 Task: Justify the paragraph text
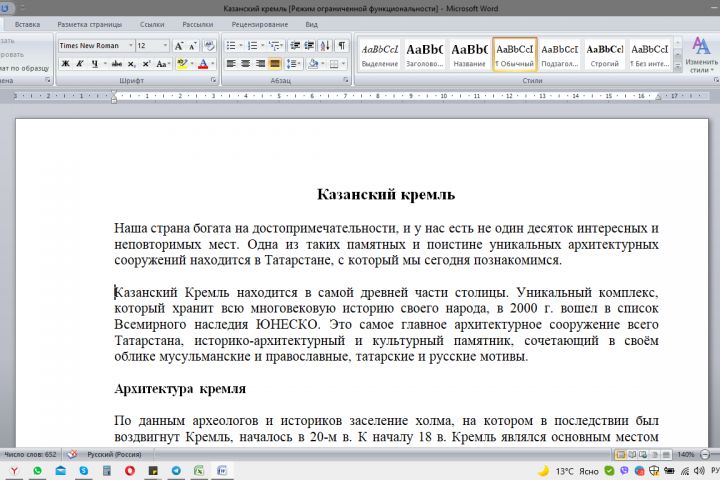275,64
